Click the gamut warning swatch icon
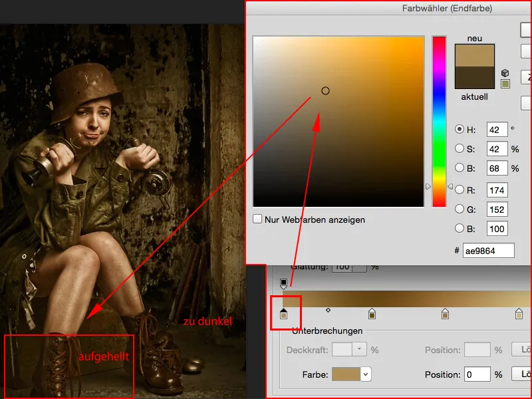The width and height of the screenshot is (532, 399). coord(505,83)
